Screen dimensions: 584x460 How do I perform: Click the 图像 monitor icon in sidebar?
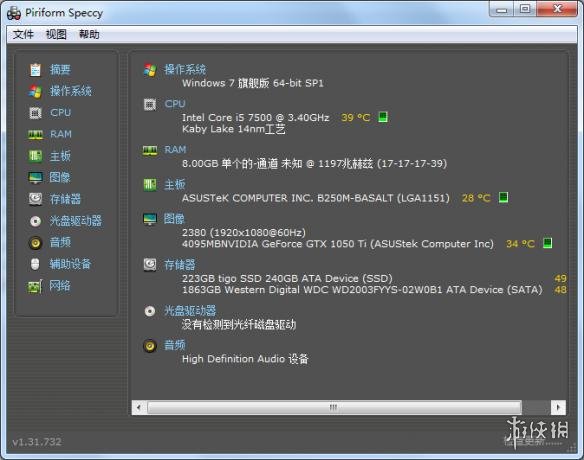tap(35, 178)
